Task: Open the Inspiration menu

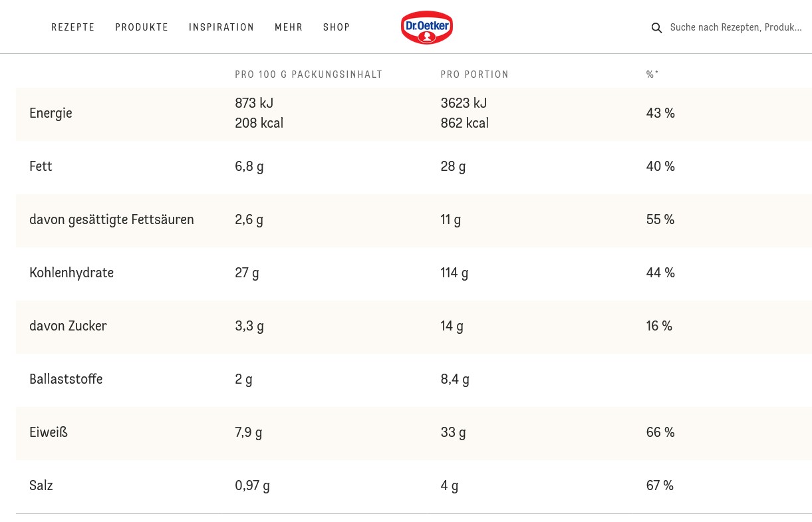Action: [221, 27]
